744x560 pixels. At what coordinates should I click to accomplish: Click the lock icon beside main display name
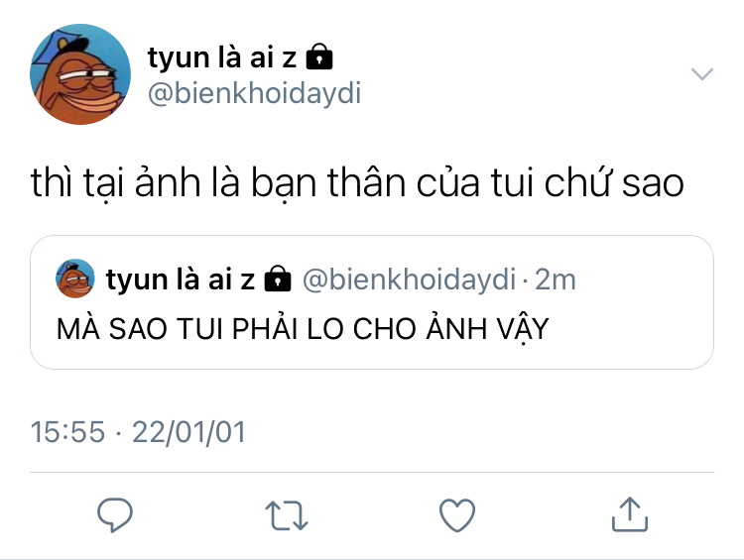[x=319, y=56]
